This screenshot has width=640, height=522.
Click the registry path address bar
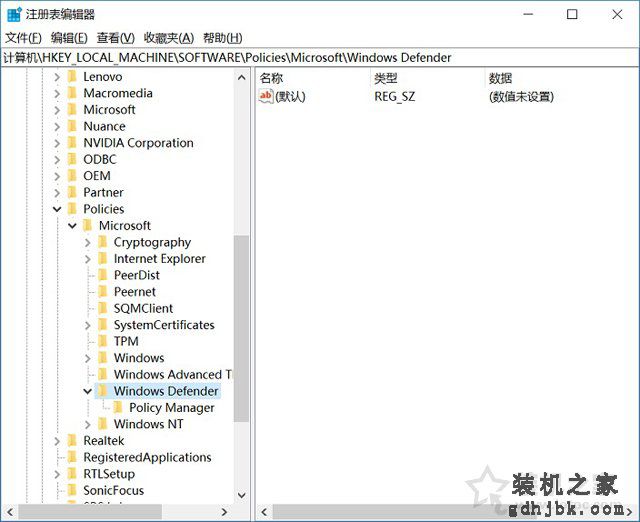click(x=320, y=58)
